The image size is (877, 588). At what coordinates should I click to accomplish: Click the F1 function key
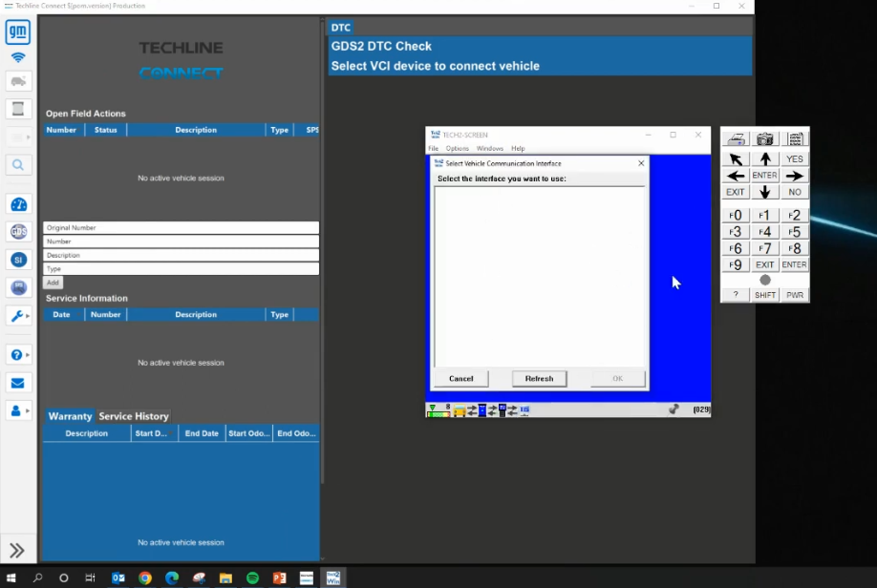point(764,215)
